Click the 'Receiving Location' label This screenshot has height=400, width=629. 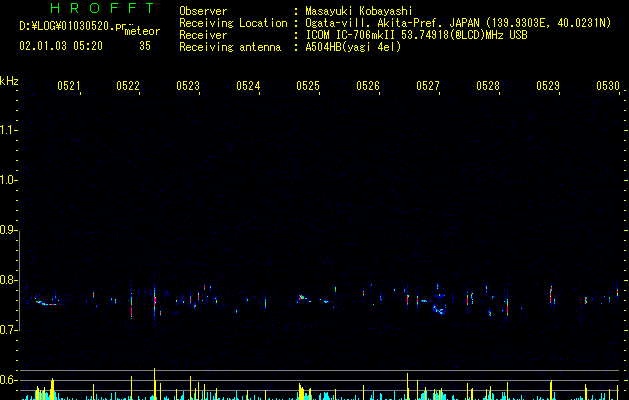pos(233,23)
